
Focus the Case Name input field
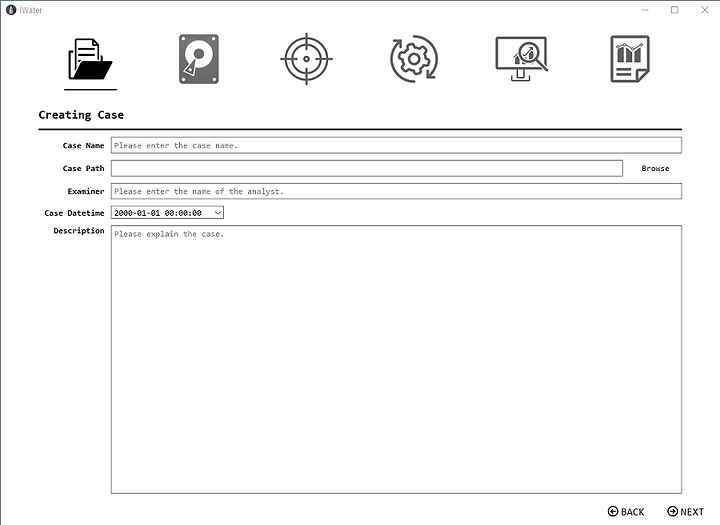(396, 145)
